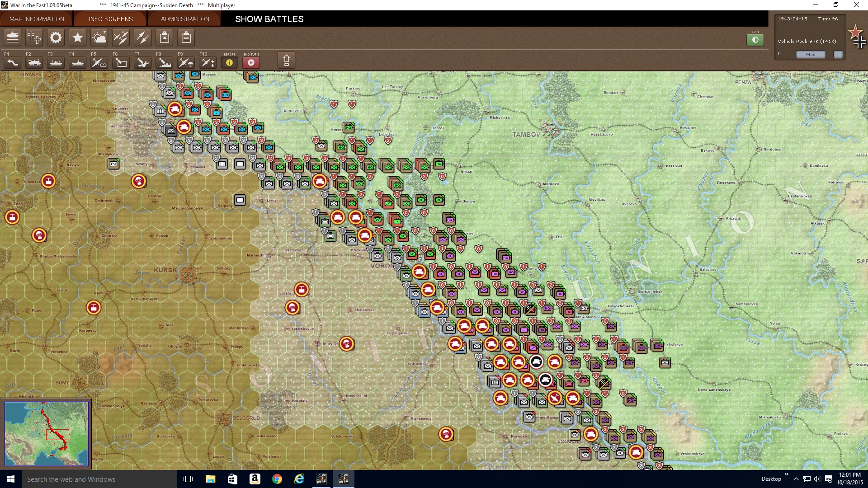Select F3 naval transport ship icon
Viewport: 868px width, 488px height.
56,62
